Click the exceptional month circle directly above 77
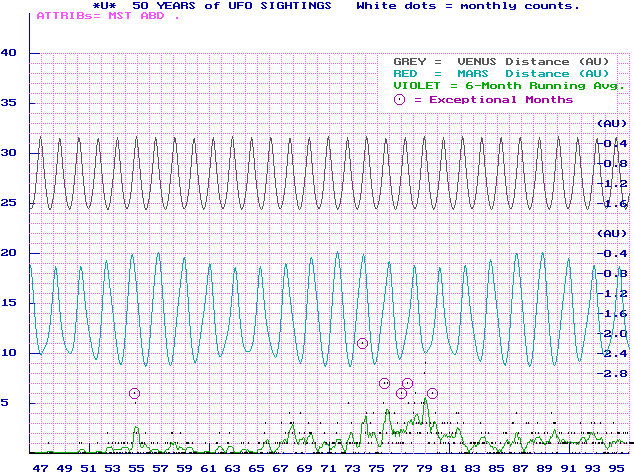 pyautogui.click(x=401, y=393)
